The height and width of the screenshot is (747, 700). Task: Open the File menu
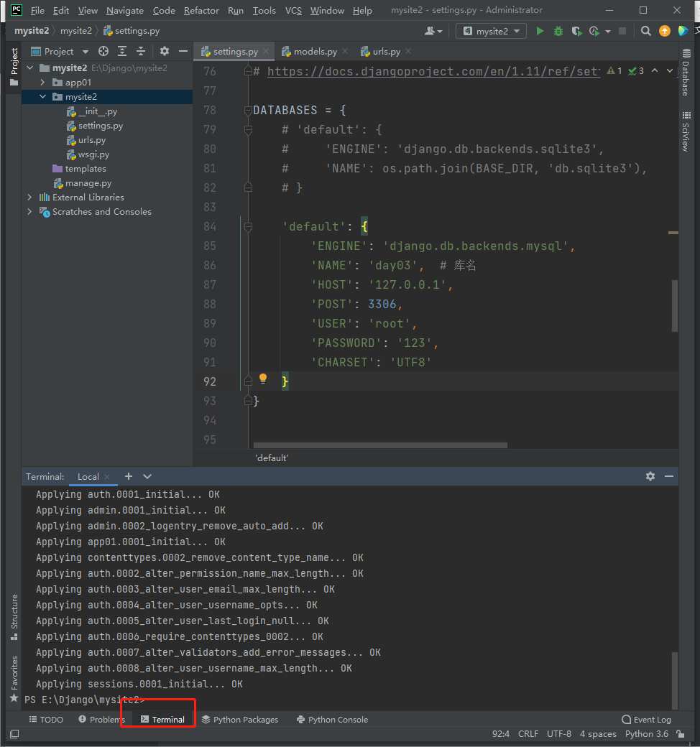37,10
